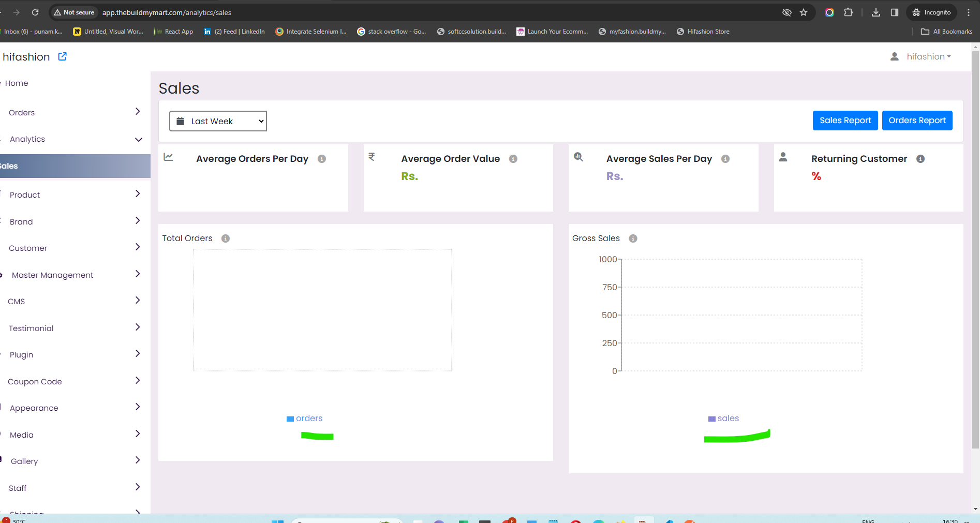Open the browser extensions puzzle icon
Screen dimensions: 980x523
point(849,12)
